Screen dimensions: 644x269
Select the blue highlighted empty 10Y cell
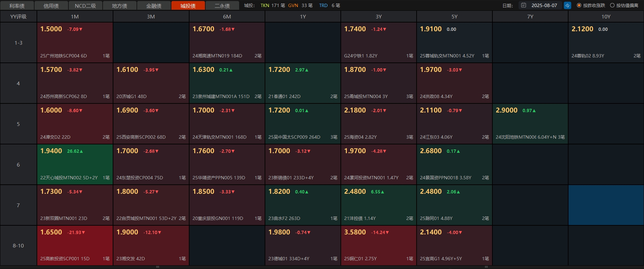[606, 205]
